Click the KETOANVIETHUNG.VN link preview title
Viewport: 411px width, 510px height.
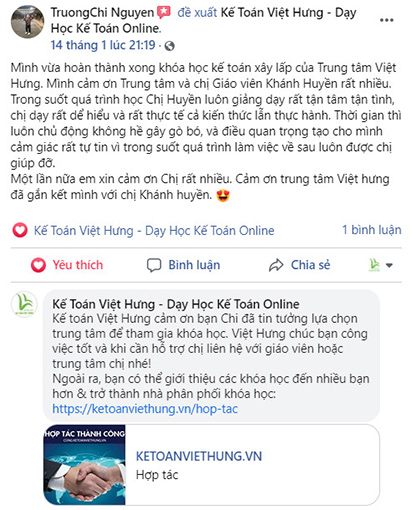click(199, 456)
